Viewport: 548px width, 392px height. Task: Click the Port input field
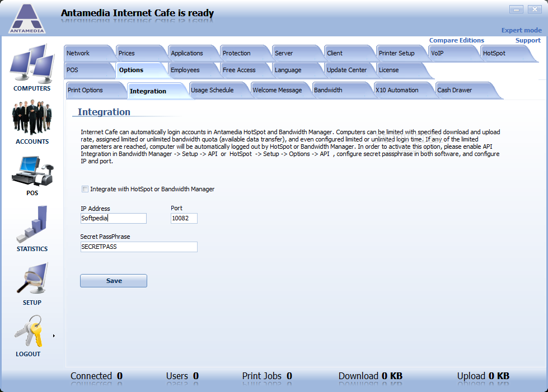click(x=184, y=218)
